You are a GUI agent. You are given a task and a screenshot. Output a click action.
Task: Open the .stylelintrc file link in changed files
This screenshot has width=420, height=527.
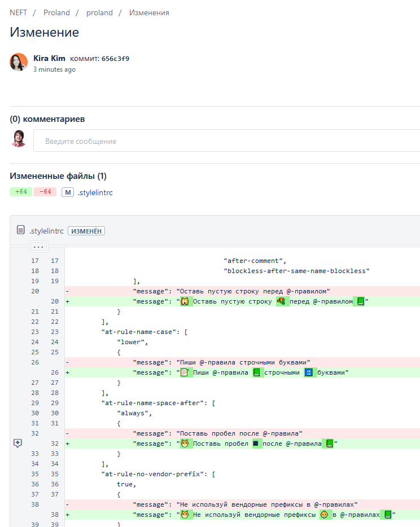pos(95,192)
